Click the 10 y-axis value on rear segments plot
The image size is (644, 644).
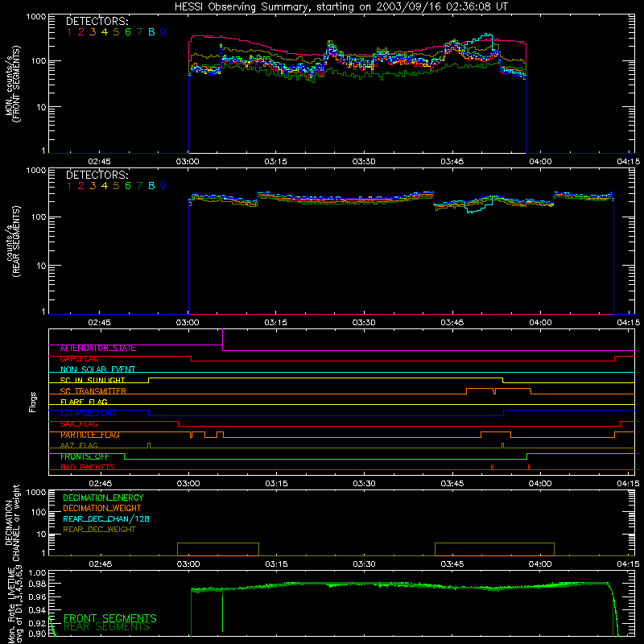pyautogui.click(x=40, y=266)
